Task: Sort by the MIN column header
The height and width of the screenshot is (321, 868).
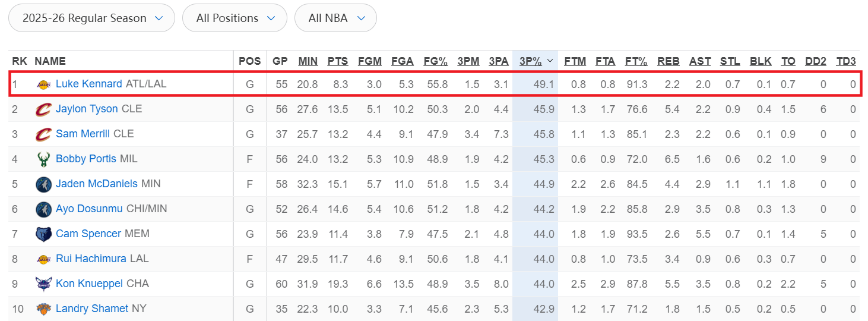Action: tap(308, 61)
